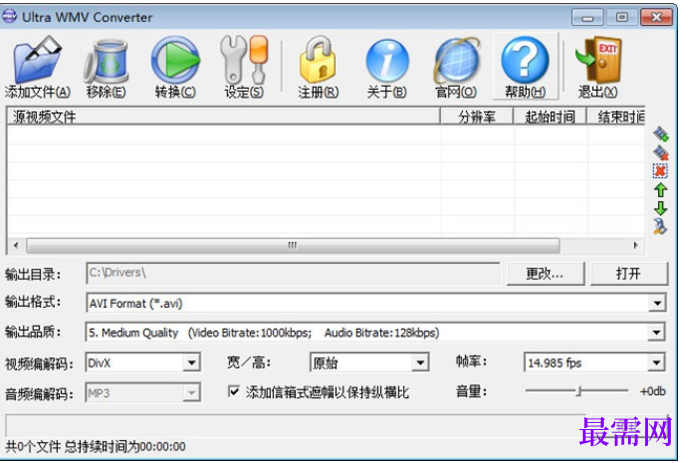Open the 宽/高 原始 size dropdown
The image size is (691, 463).
tap(421, 363)
